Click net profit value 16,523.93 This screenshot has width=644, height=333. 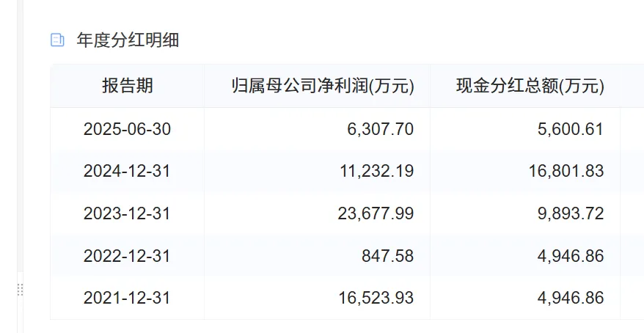[x=376, y=298]
